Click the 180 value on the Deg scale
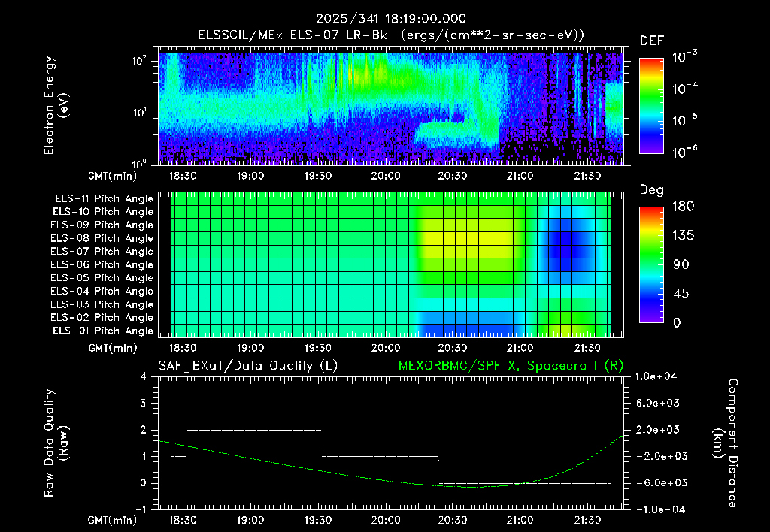This screenshot has height=532, width=770. coord(683,207)
